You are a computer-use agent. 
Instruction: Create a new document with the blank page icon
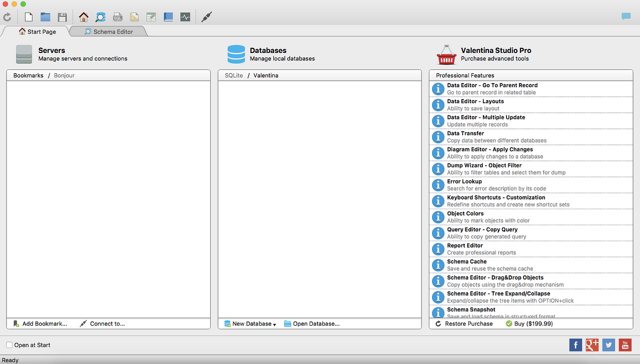tap(28, 17)
